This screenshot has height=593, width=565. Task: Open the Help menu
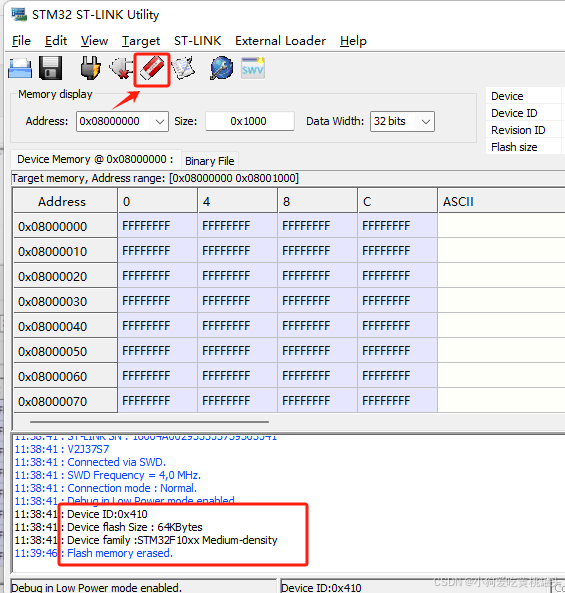pos(353,41)
